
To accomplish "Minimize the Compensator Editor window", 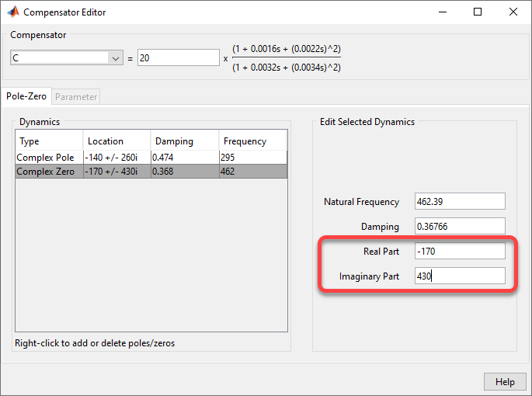I will [x=443, y=12].
